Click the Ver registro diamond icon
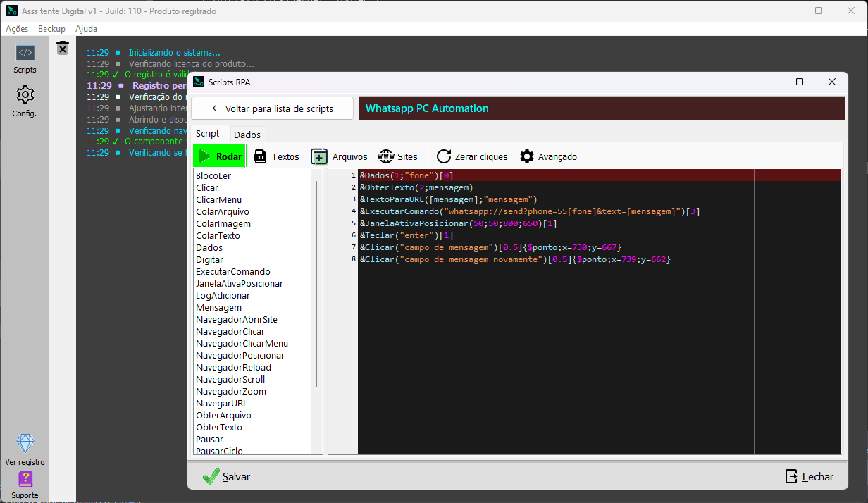This screenshot has height=503, width=868. point(25,449)
